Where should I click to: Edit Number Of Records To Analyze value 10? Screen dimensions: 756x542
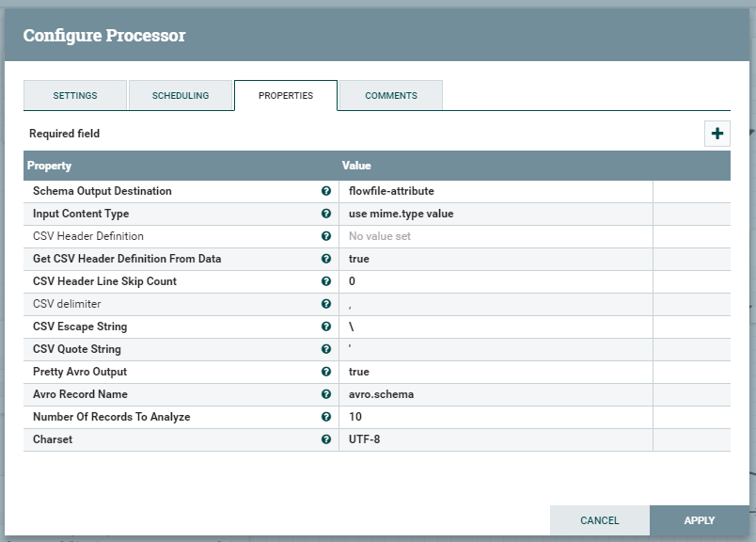point(496,417)
